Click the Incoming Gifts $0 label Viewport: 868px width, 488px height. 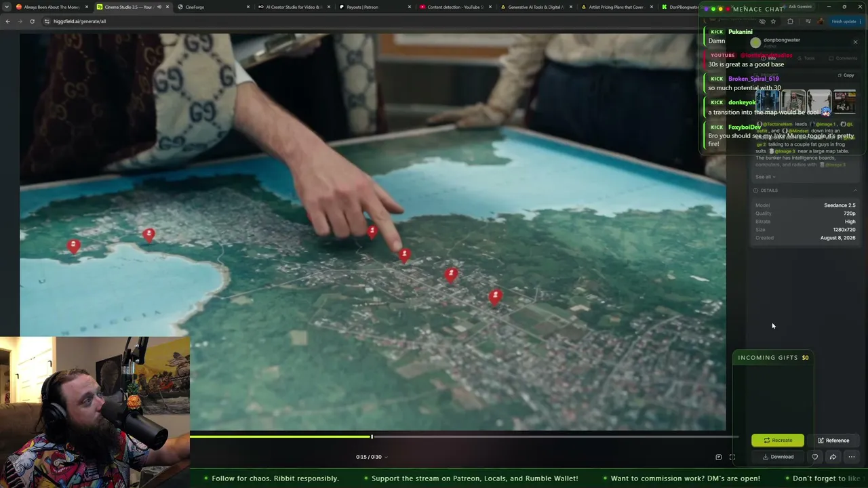point(773,358)
